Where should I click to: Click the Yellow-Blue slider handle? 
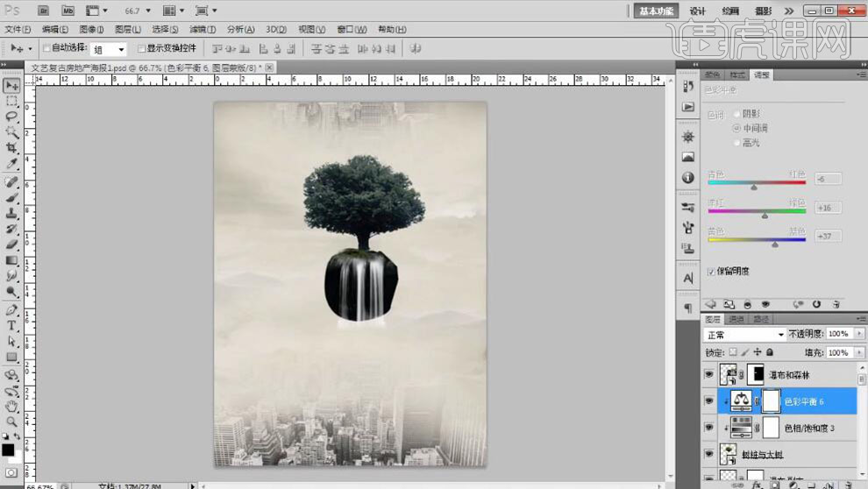click(775, 244)
